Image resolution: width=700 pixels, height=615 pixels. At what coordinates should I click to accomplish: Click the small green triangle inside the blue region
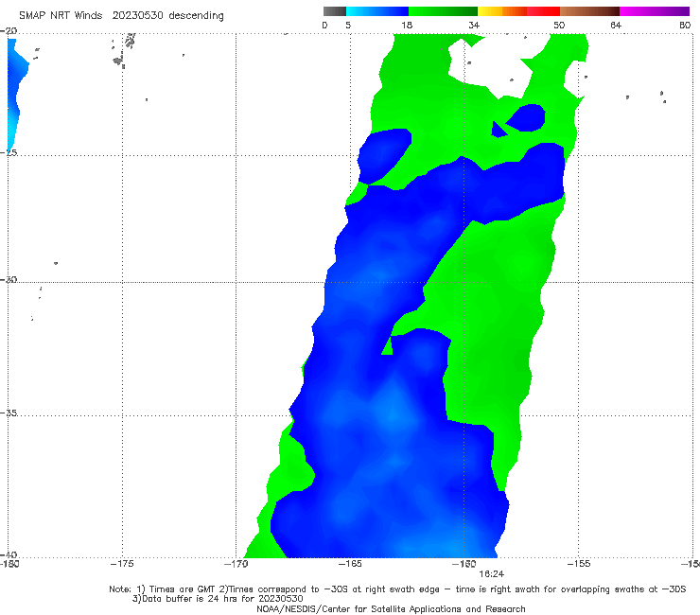(x=388, y=347)
